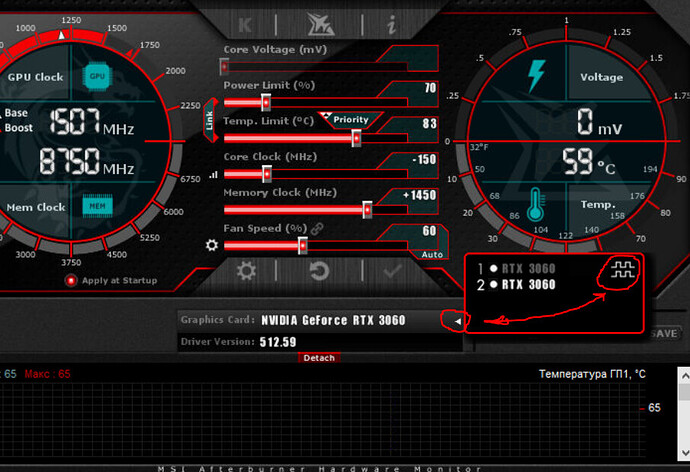Toggle the Link power and temp button
Image resolution: width=690 pixels, height=472 pixels.
point(209,121)
